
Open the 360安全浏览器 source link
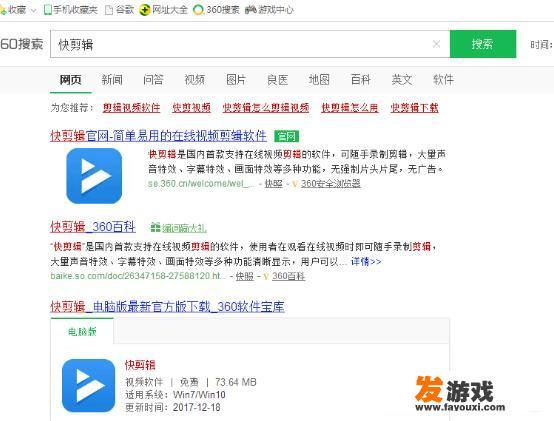point(331,184)
